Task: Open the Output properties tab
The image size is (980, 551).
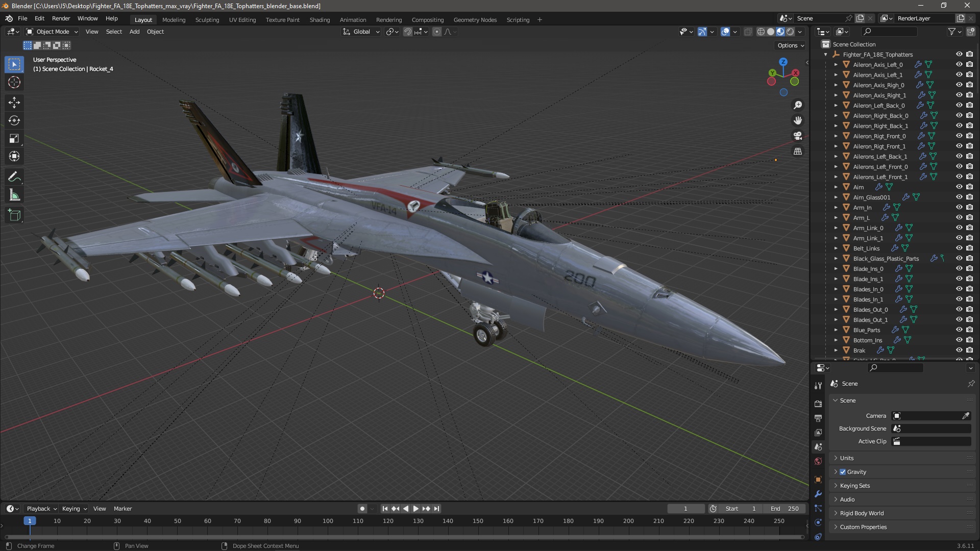Action: click(x=818, y=418)
